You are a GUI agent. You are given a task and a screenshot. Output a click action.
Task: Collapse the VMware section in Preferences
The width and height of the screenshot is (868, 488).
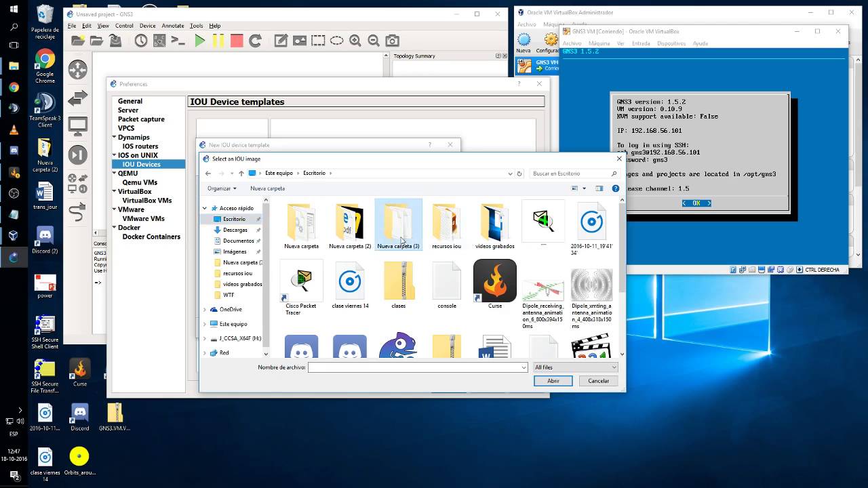(115, 209)
